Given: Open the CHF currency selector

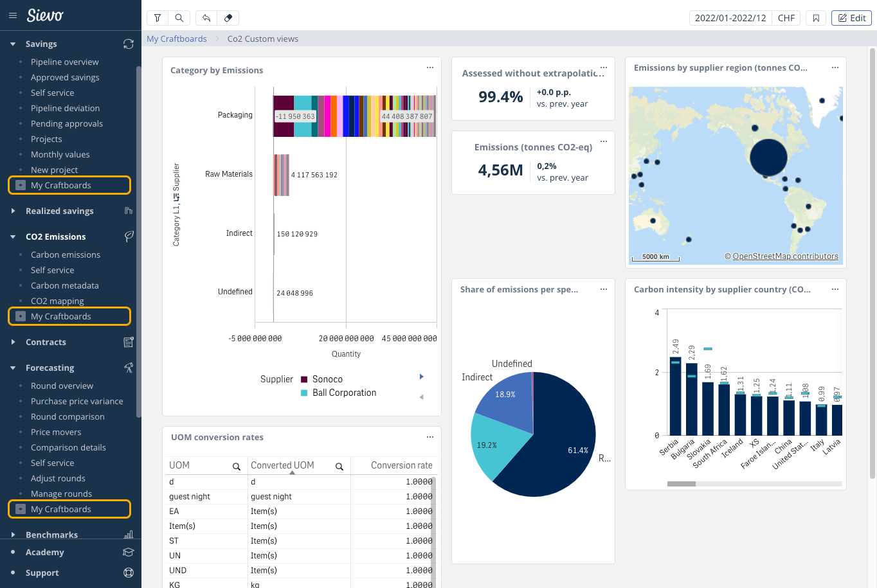Looking at the screenshot, I should (x=786, y=18).
